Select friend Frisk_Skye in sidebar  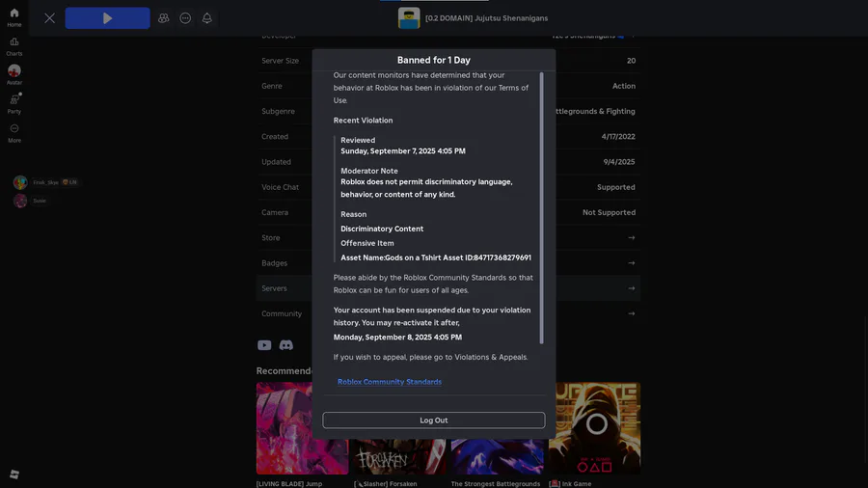click(x=45, y=182)
